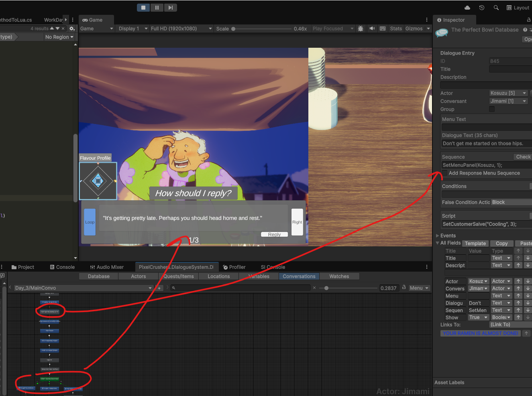Toggle Add Response Menu Sequence checkbox

click(x=444, y=173)
